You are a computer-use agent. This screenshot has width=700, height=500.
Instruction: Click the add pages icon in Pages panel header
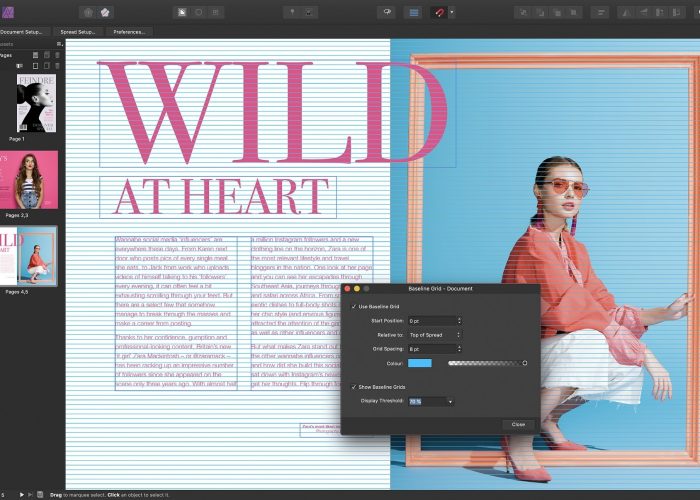(35, 55)
